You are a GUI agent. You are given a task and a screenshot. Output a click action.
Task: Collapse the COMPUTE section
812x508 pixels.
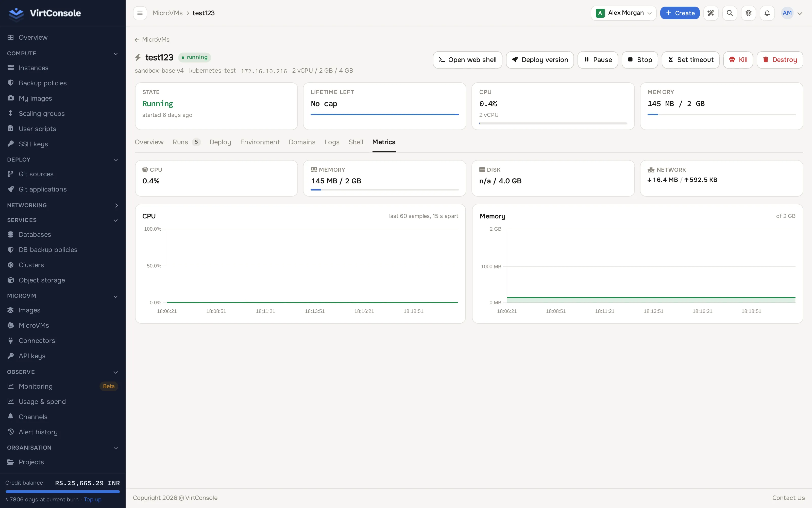[116, 54]
